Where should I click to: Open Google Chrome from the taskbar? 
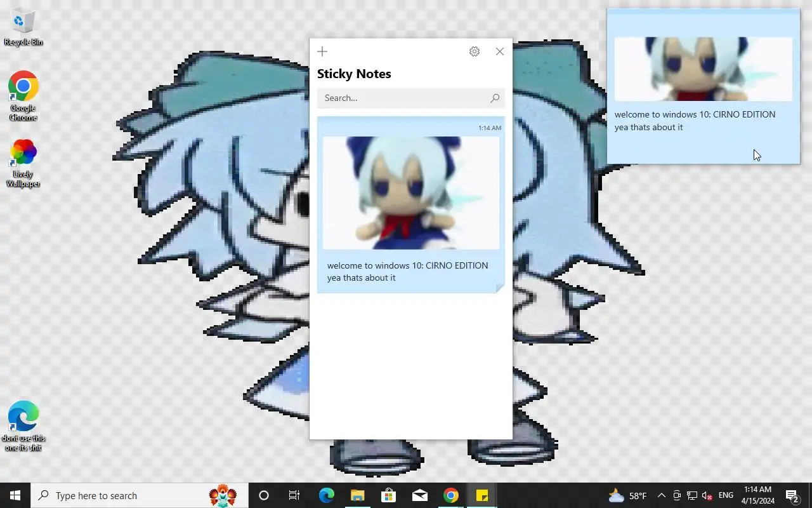click(x=450, y=495)
